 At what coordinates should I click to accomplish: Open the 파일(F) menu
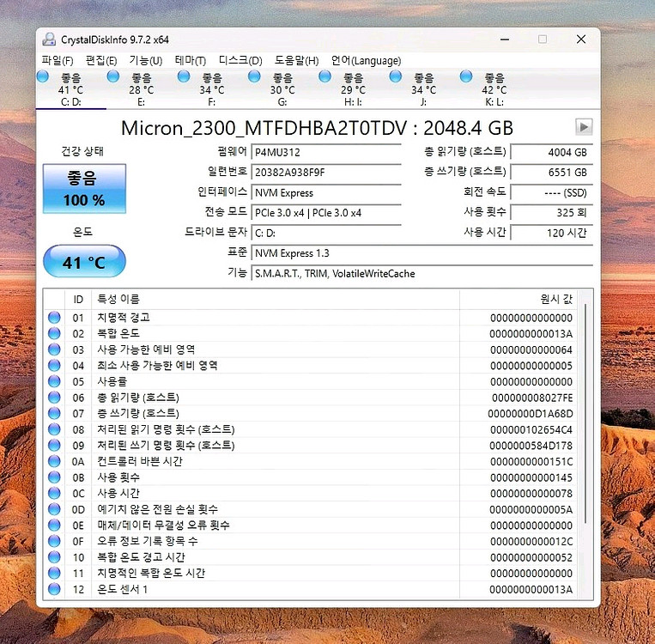pos(58,61)
